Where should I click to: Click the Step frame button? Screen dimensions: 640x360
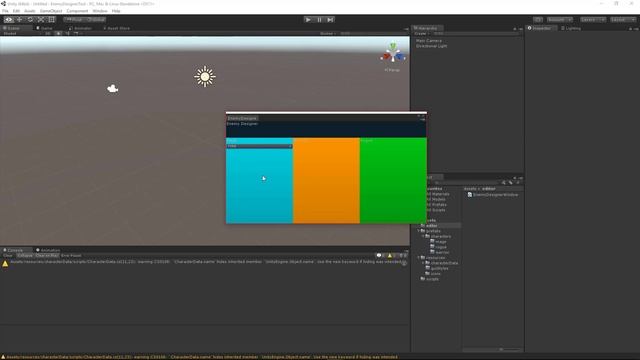pos(330,20)
